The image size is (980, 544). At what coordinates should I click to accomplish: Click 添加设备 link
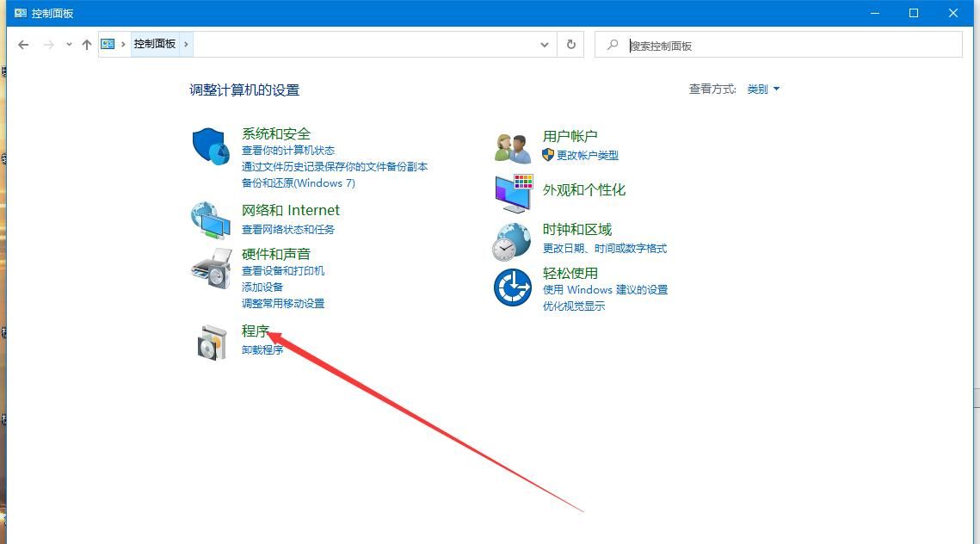coord(262,287)
